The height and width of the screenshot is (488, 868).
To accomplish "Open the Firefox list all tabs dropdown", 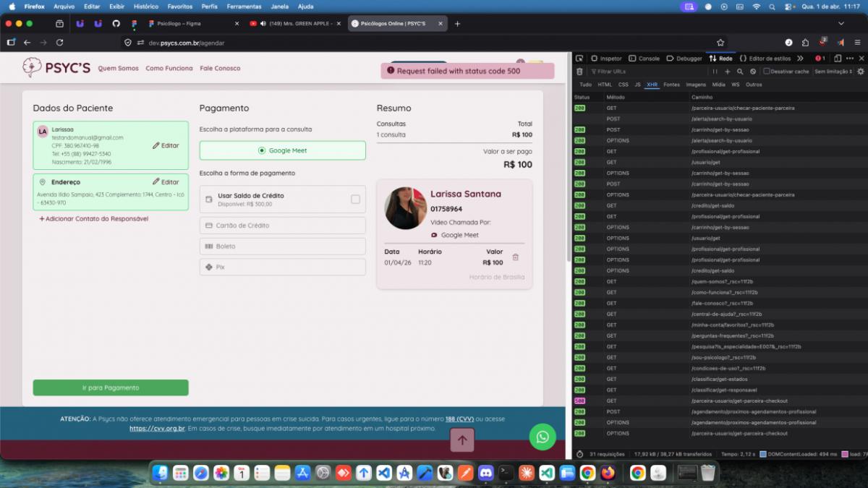I will 841,24.
